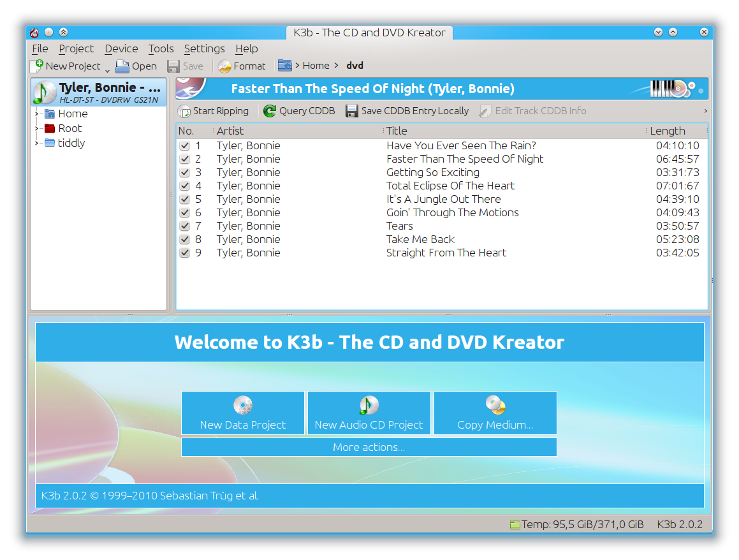739x560 pixels.
Task: Uncheck track 1 Have You Ever Seen The Rain
Action: pyautogui.click(x=185, y=145)
